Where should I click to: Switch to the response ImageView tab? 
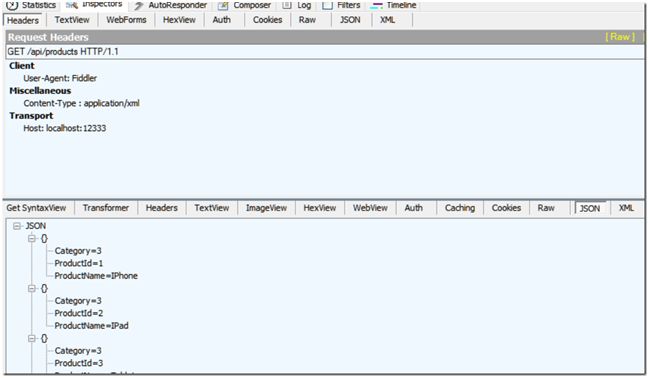coord(266,208)
